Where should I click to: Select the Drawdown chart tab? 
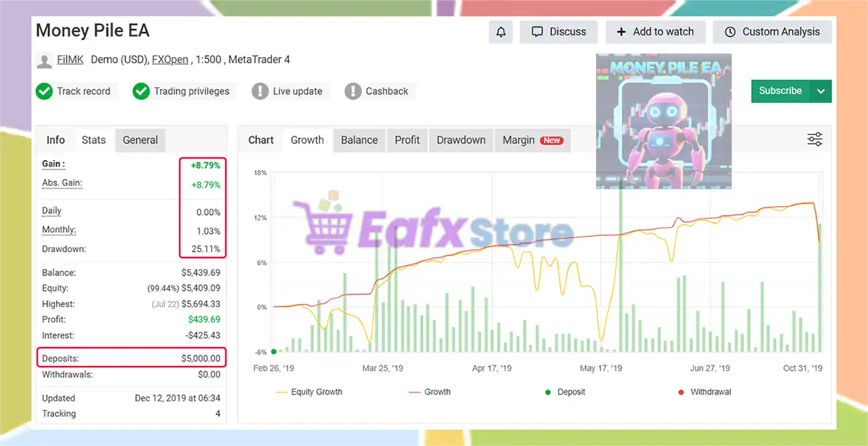461,140
